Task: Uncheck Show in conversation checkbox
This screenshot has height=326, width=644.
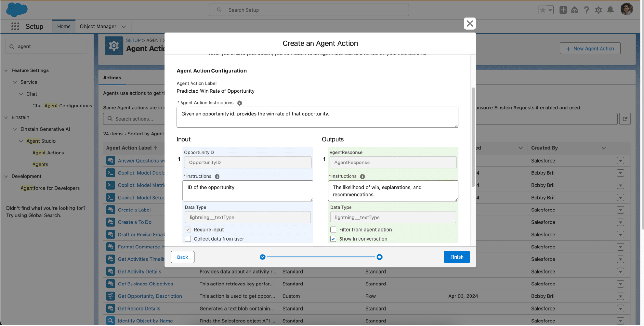Action: click(333, 239)
